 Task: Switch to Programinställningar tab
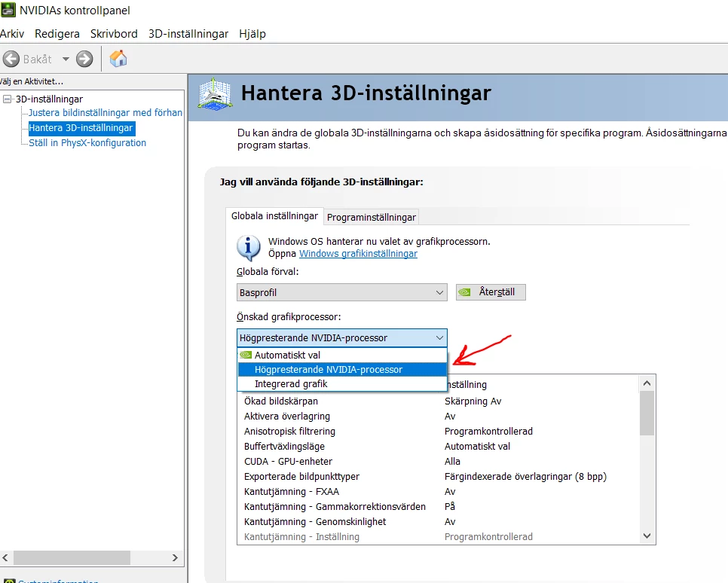pos(372,217)
